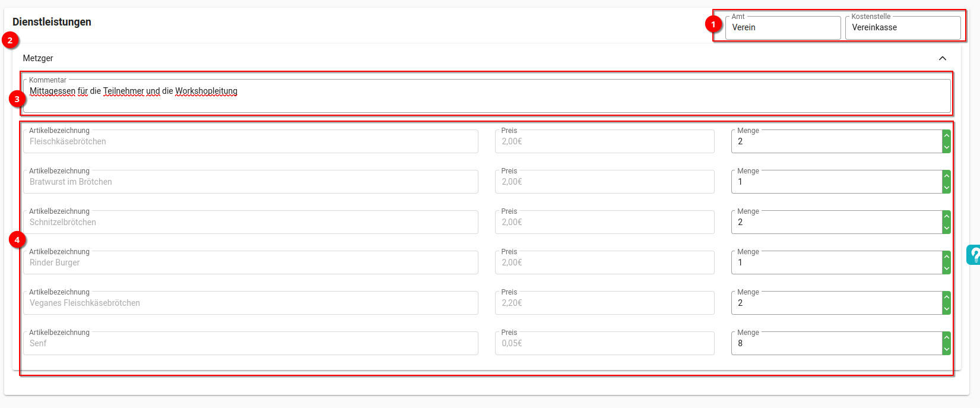Open the help lightbulb icon at right edge
Screen dimensions: 980x408
pos(973,255)
